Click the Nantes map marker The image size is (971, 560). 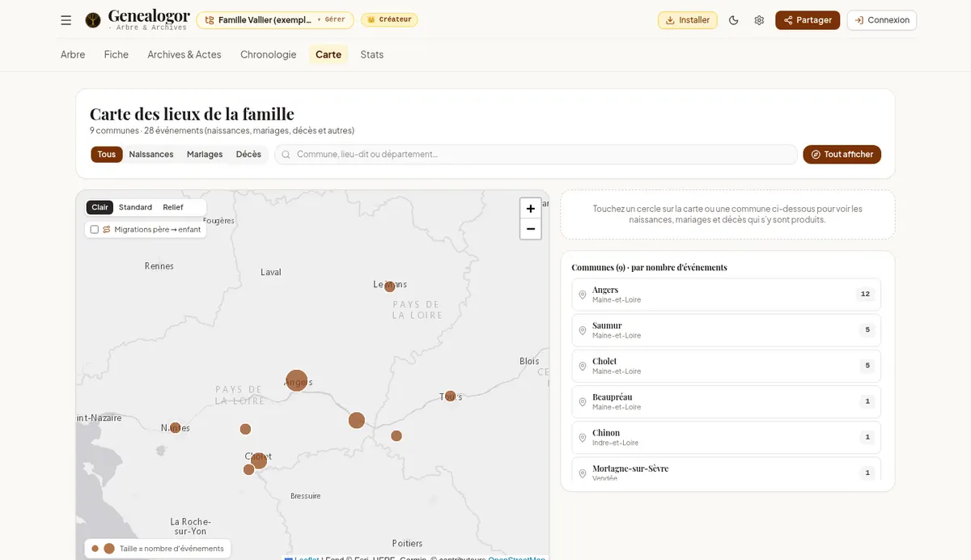tap(176, 427)
